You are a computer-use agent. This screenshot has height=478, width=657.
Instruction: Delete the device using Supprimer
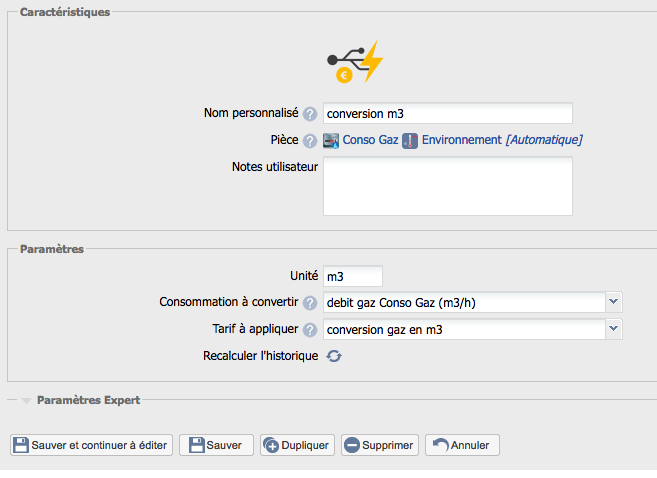pyautogui.click(x=378, y=445)
